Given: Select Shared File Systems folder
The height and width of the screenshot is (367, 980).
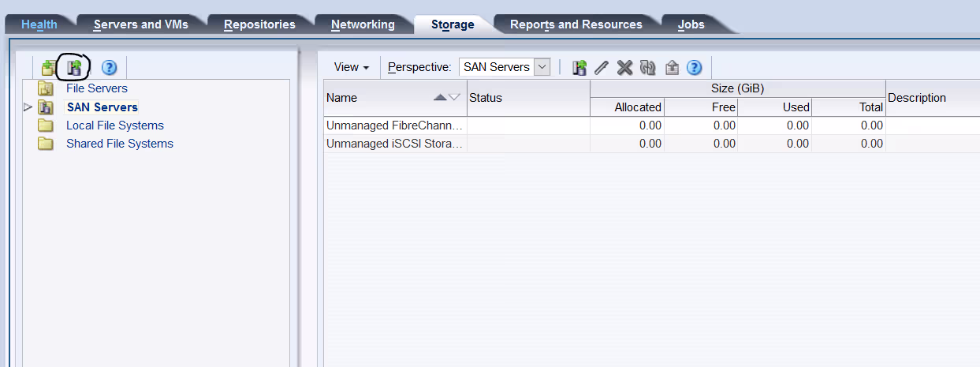Looking at the screenshot, I should 119,144.
